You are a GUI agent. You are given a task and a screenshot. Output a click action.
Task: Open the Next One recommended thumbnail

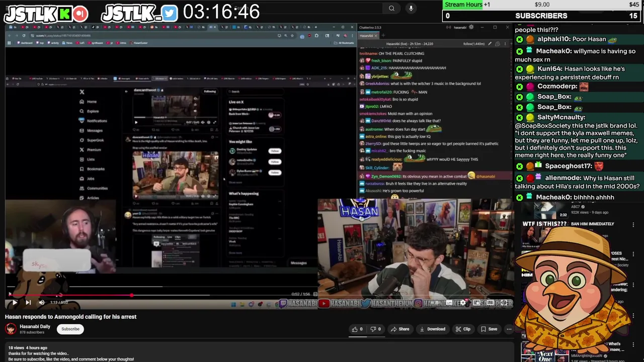[545, 352]
